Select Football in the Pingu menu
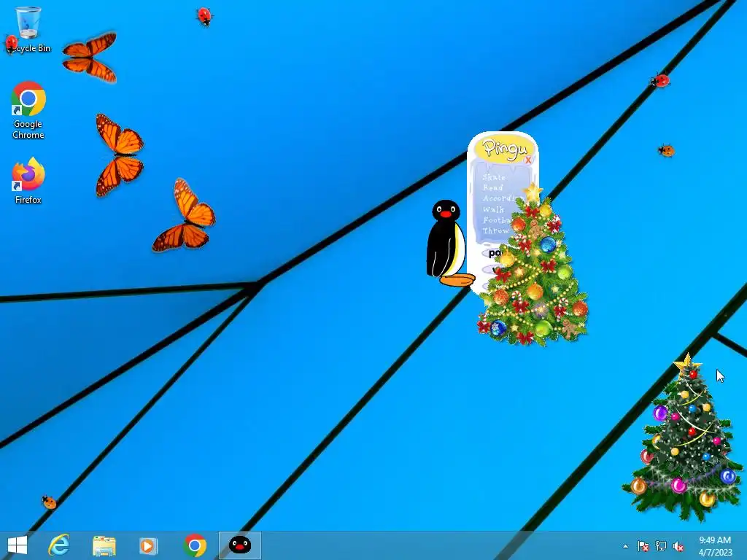The image size is (747, 560). tap(498, 220)
